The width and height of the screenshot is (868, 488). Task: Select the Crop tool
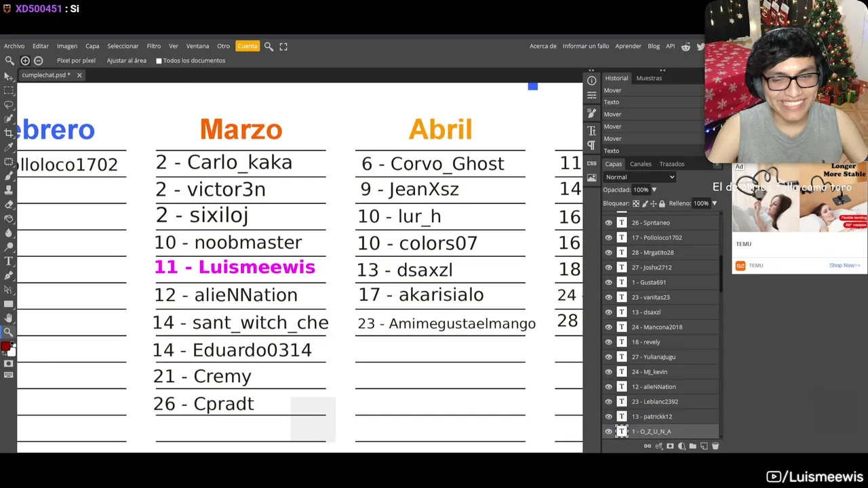tap(9, 133)
